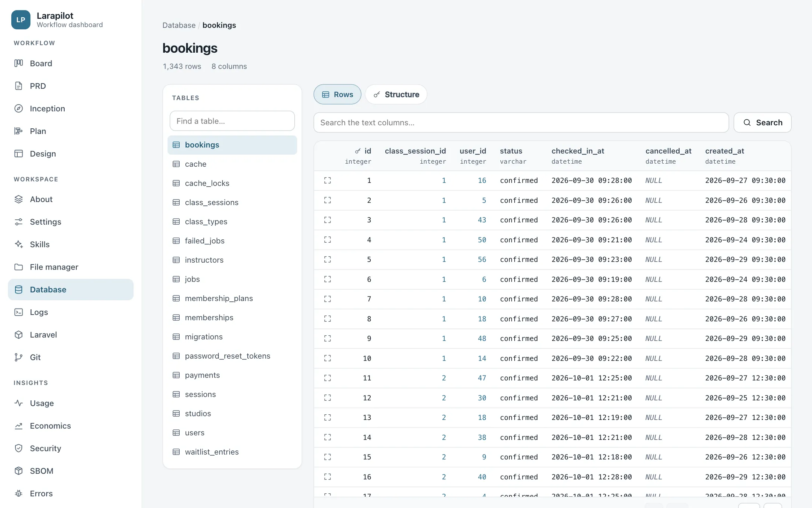Open the SBOM package page
The width and height of the screenshot is (812, 508).
coord(71,471)
